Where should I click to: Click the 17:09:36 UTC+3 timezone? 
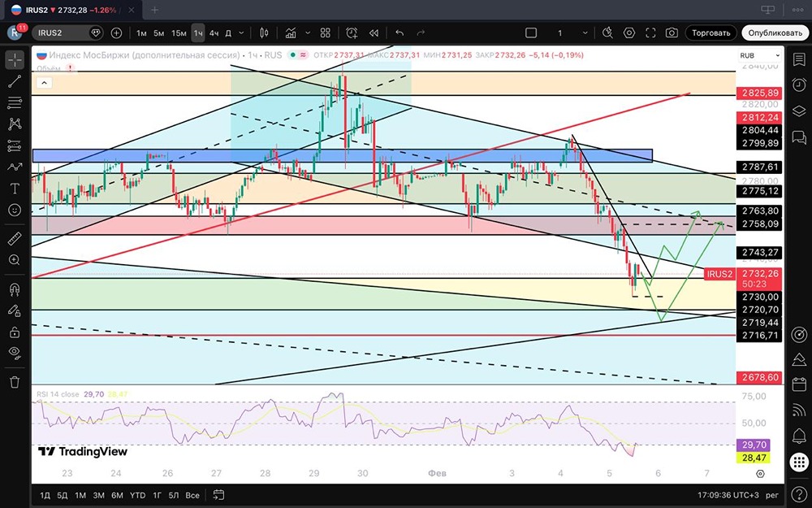pos(727,495)
